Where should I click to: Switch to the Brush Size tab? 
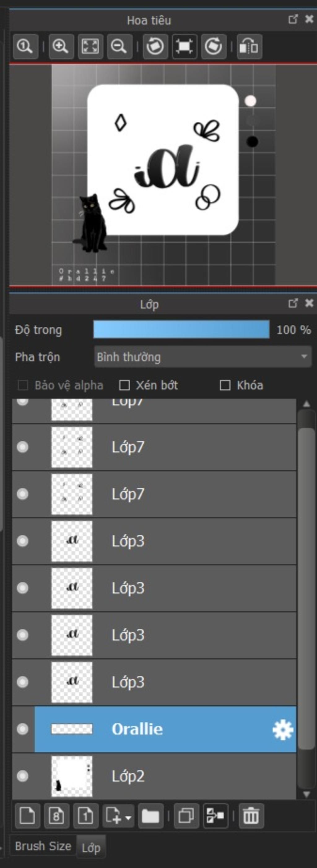[x=43, y=846]
